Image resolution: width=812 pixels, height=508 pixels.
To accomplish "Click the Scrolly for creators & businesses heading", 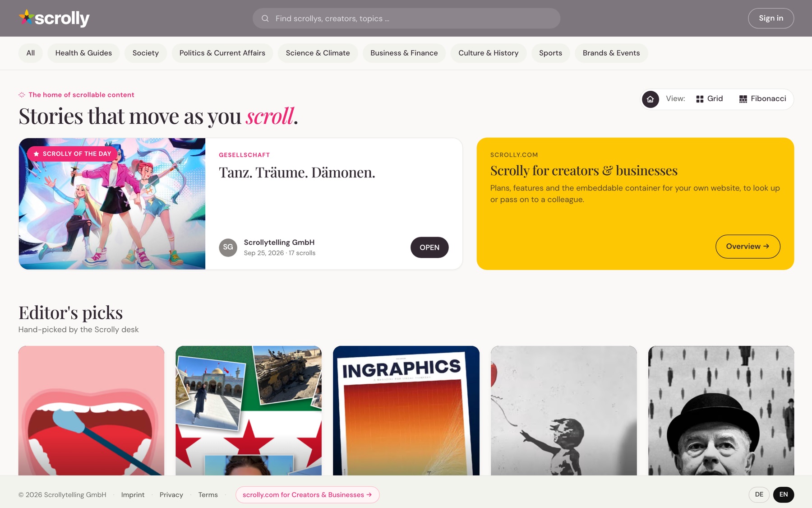I will [x=584, y=171].
